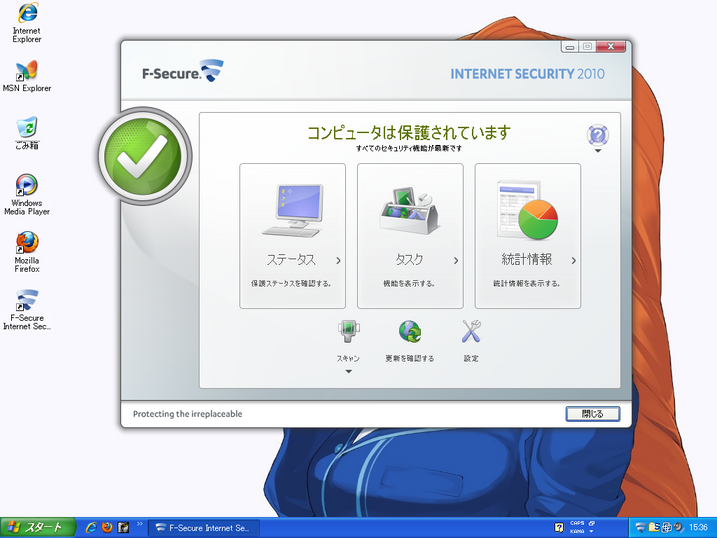Click the スキャン label text
This screenshot has width=717, height=538.
coord(348,358)
